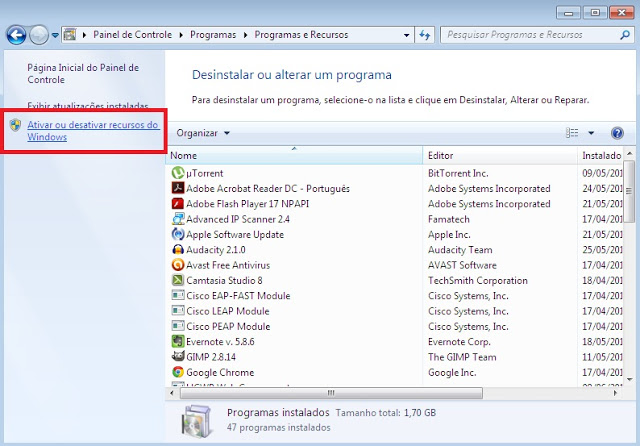Select Adobe Acrobat Reader DC icon
The image size is (640, 446).
pos(178,188)
